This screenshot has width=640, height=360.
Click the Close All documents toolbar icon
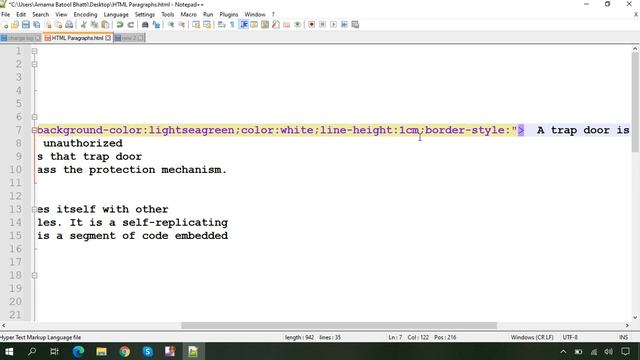point(58,24)
